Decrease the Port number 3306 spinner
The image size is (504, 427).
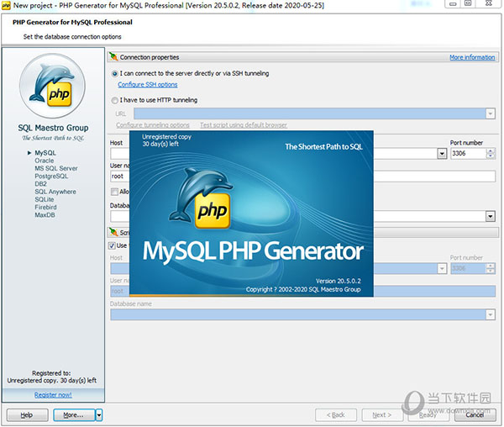(x=491, y=156)
